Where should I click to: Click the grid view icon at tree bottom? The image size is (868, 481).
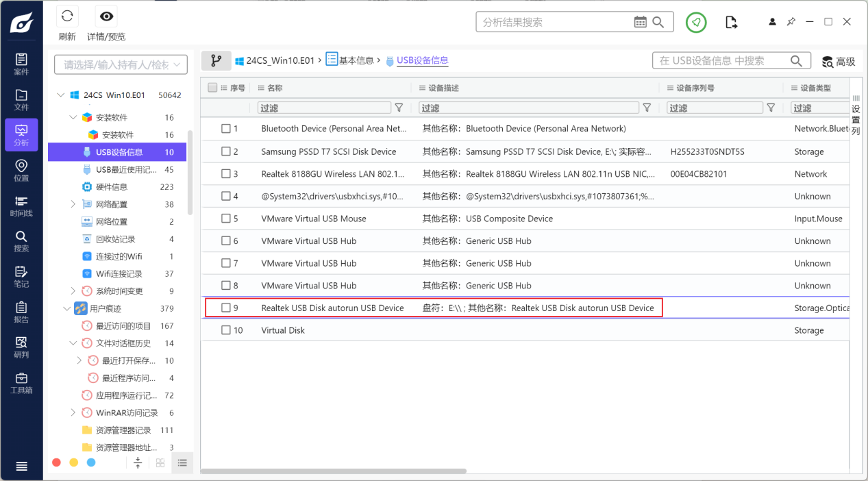[160, 463]
